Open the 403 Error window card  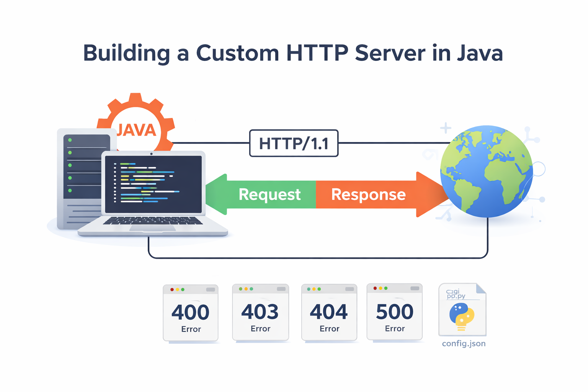pyautogui.click(x=260, y=312)
